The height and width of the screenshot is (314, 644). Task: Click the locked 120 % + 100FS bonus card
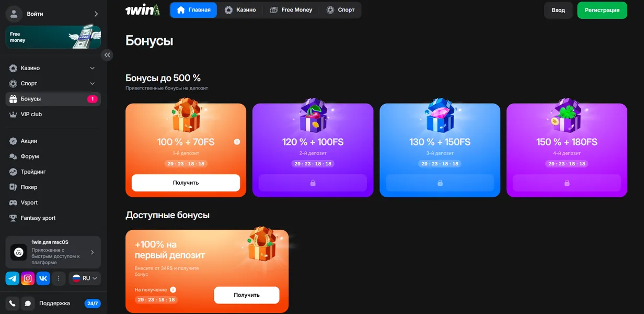[313, 150]
